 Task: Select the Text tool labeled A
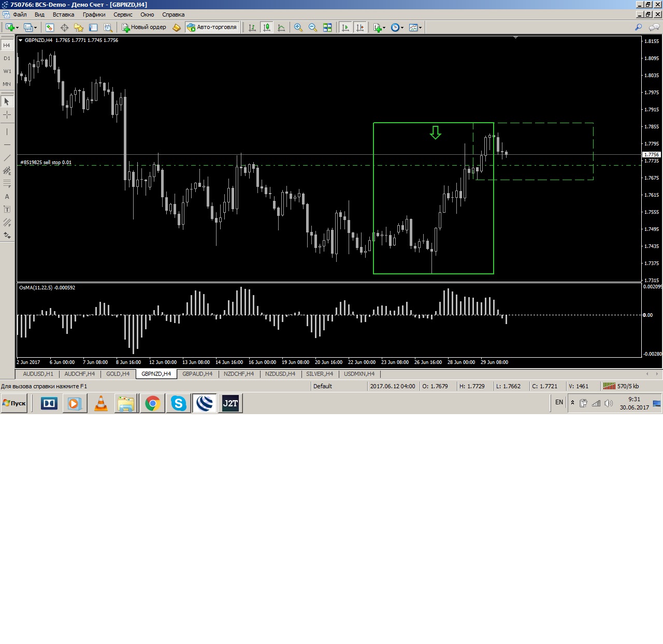(7, 196)
